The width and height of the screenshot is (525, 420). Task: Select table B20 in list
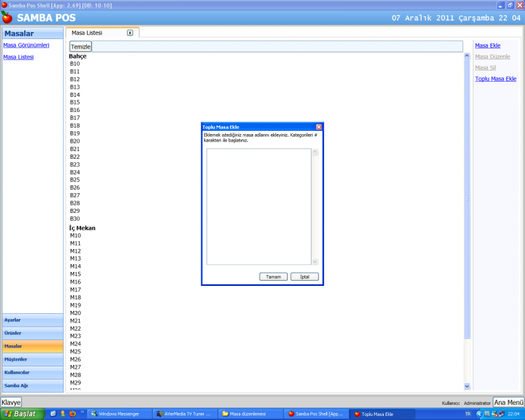(x=75, y=141)
